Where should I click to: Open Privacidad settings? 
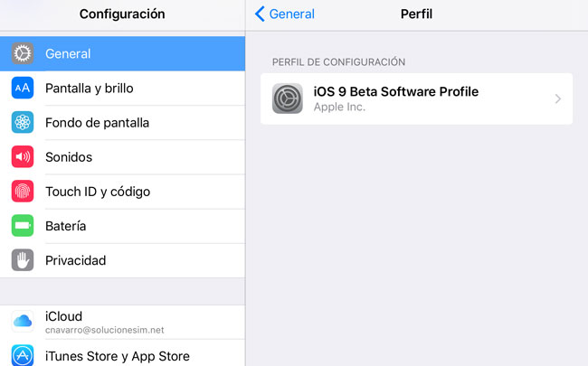pyautogui.click(x=123, y=260)
